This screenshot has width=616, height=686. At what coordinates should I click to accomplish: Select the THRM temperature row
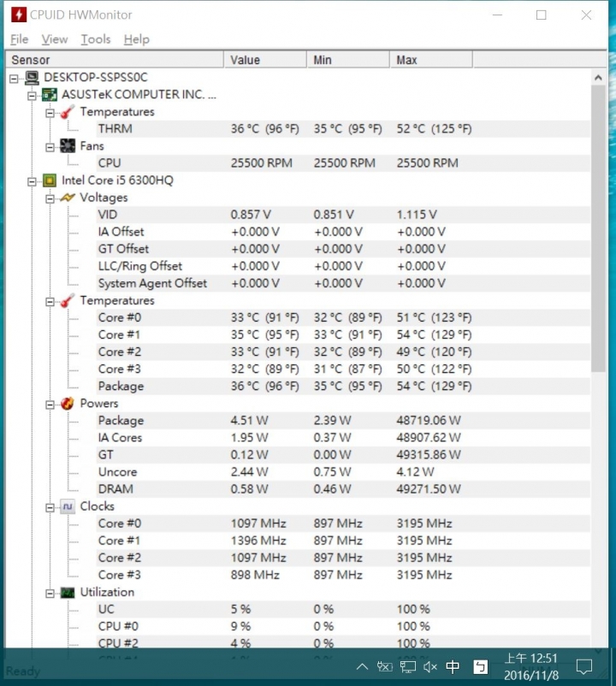click(342, 128)
